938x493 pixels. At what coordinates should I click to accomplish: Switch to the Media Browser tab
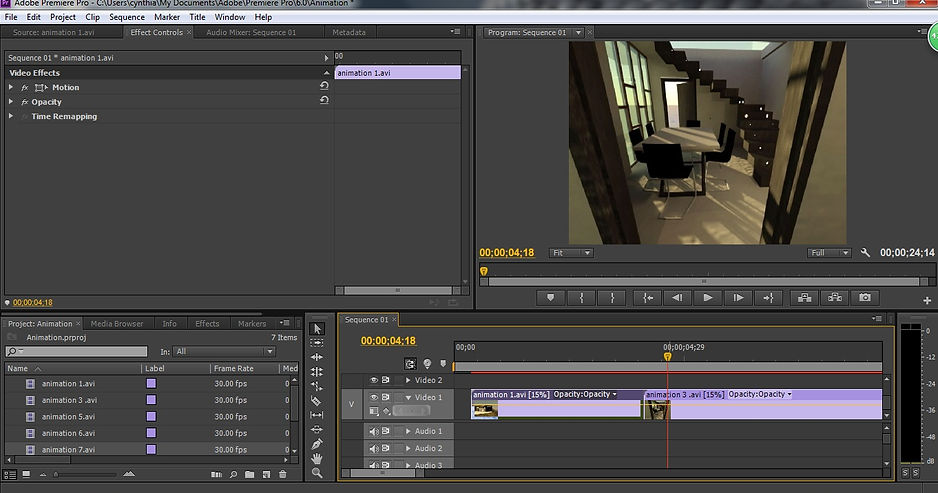[116, 324]
